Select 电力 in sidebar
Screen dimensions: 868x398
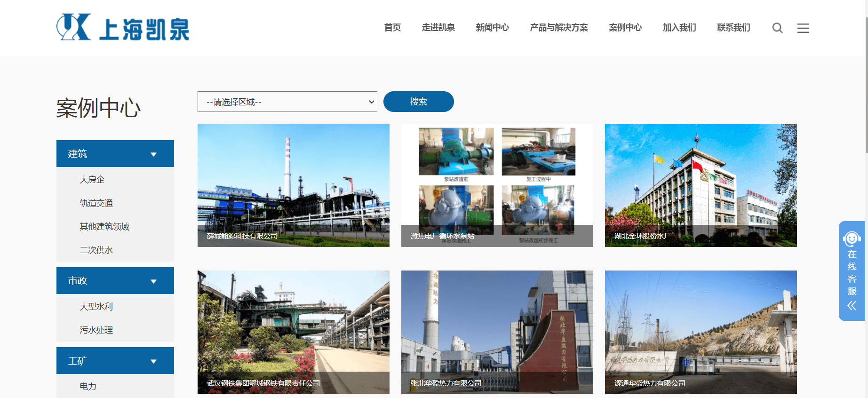click(x=88, y=387)
